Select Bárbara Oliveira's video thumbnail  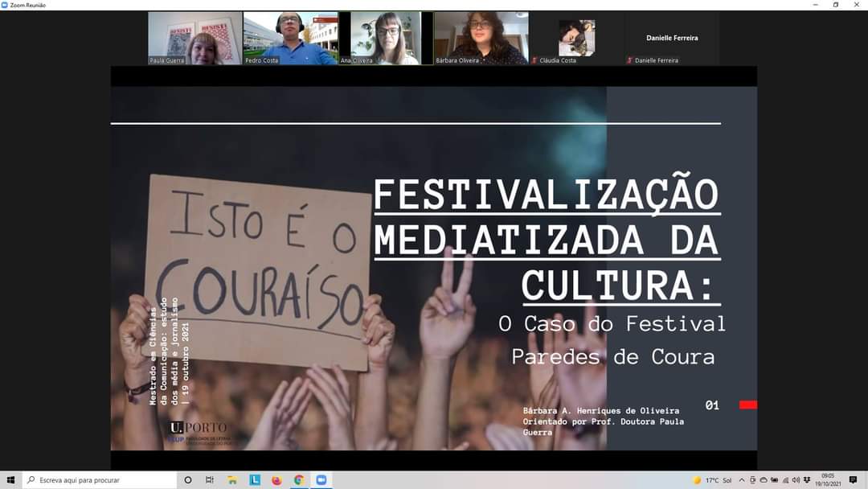pos(481,39)
